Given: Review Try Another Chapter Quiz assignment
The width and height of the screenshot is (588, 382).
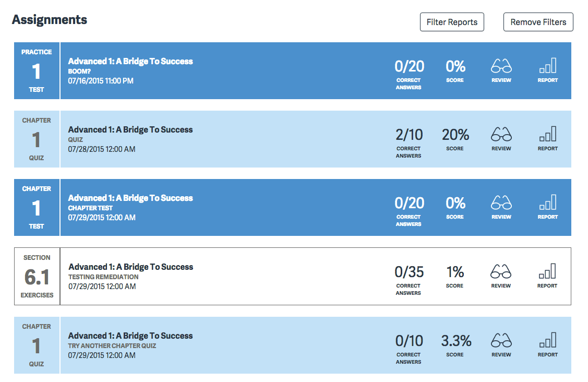Looking at the screenshot, I should [501, 344].
